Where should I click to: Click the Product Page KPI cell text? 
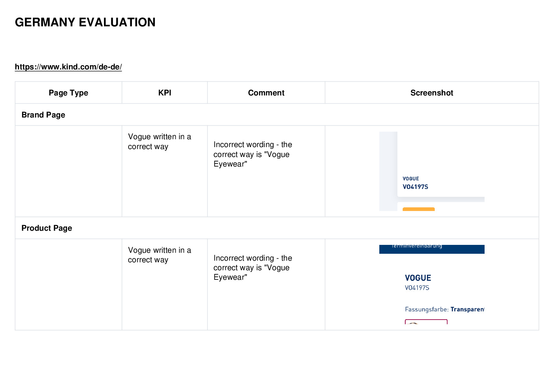coord(160,255)
